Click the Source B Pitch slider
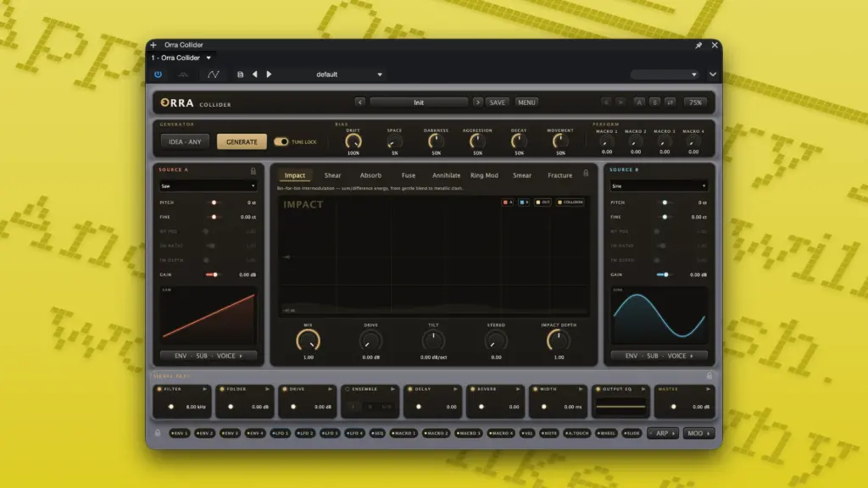Screen dimensions: 868x488 [665, 202]
